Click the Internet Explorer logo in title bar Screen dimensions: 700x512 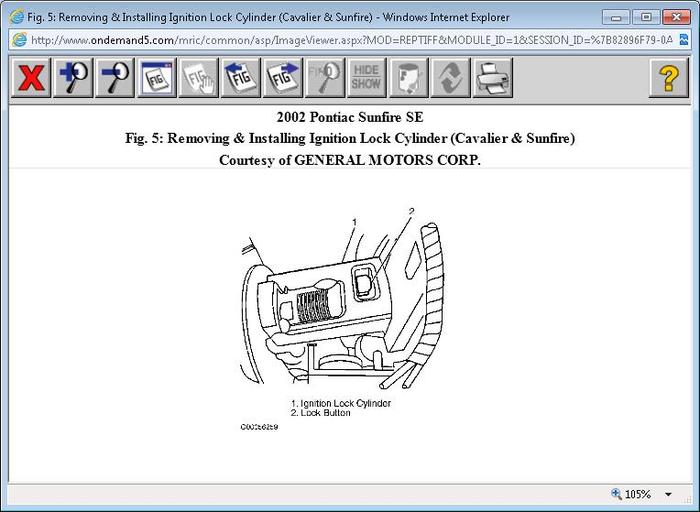tap(17, 17)
